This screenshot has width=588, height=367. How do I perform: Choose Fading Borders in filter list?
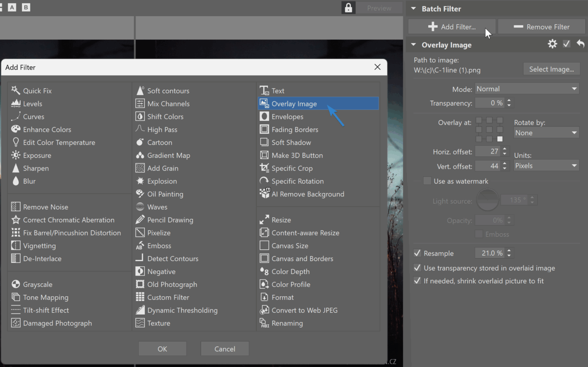[295, 129]
